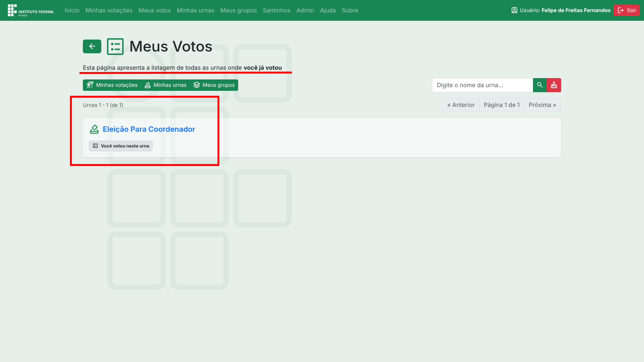Click the green back arrow button
This screenshot has width=644, height=362.
pyautogui.click(x=92, y=46)
